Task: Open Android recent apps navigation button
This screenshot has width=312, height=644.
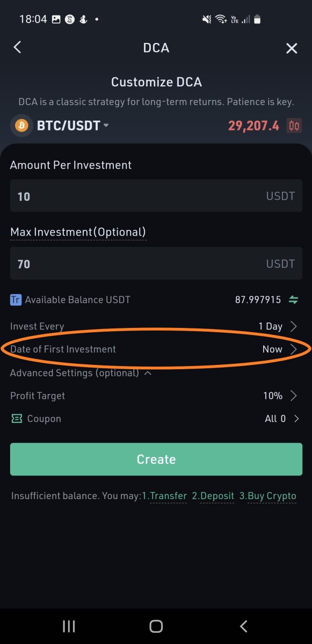Action: (69, 626)
